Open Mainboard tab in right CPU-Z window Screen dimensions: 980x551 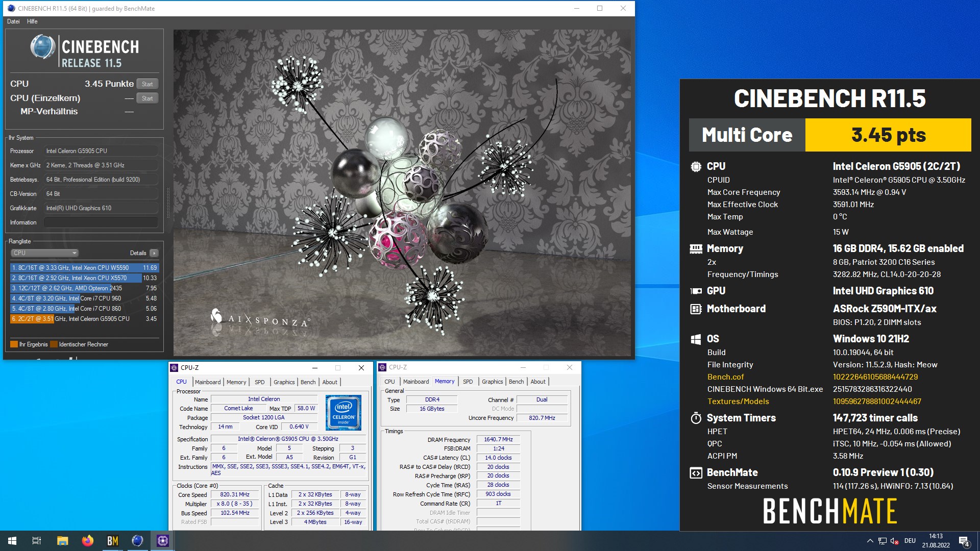point(416,382)
